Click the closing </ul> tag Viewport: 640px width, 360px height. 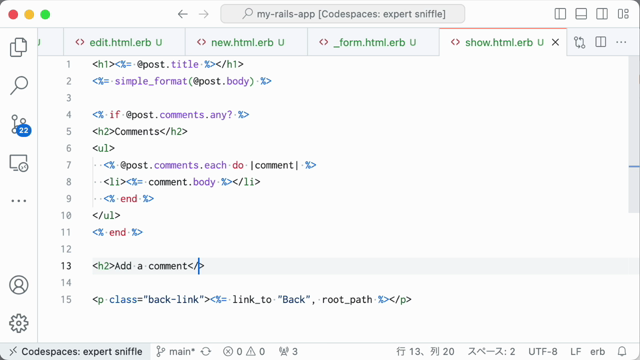(106, 216)
